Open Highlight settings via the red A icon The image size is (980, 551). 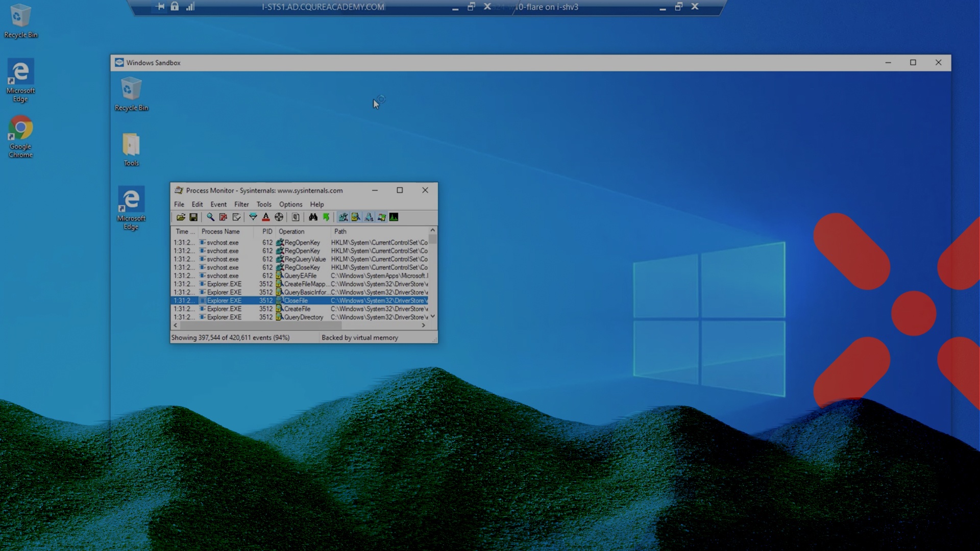click(266, 217)
